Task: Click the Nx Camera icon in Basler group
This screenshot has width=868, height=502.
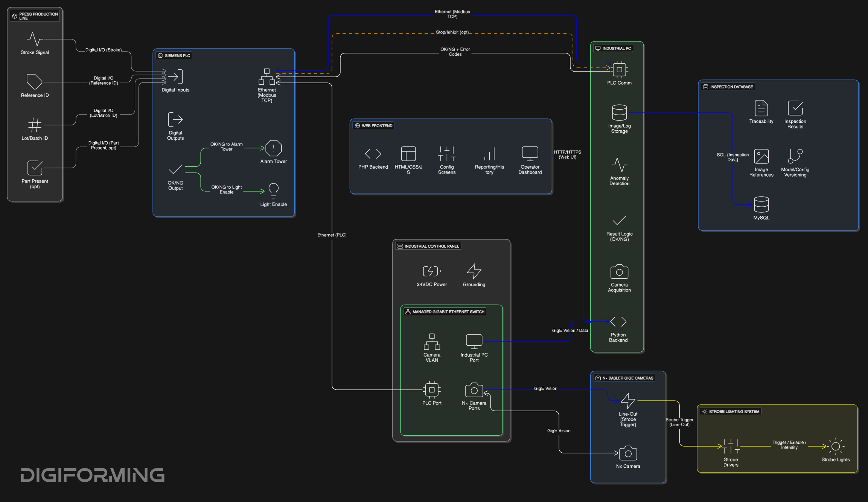Action: (628, 453)
